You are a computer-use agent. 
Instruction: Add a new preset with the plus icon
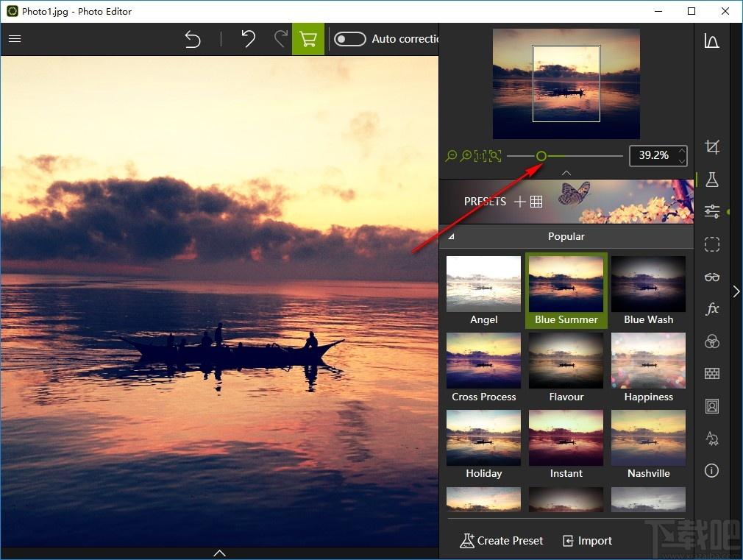coord(520,202)
